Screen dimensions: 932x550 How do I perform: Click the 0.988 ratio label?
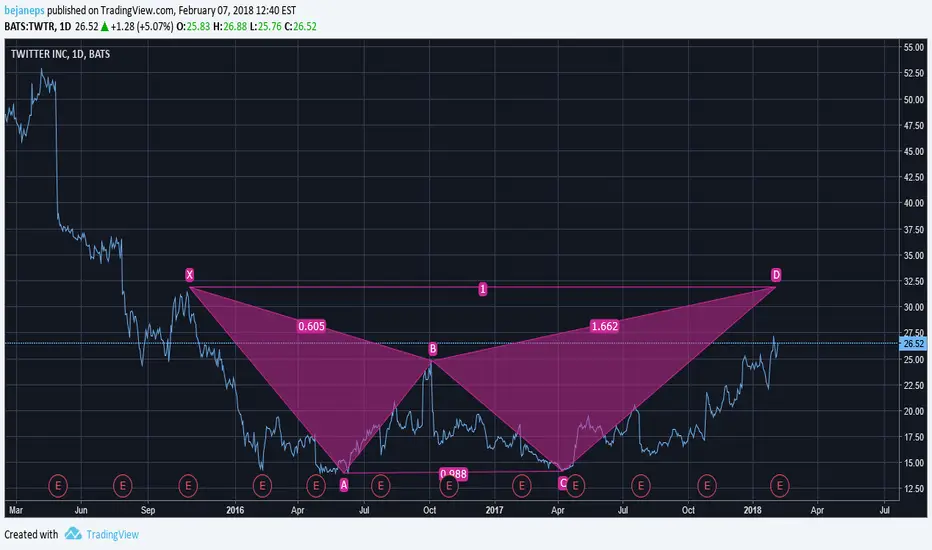[x=454, y=474]
